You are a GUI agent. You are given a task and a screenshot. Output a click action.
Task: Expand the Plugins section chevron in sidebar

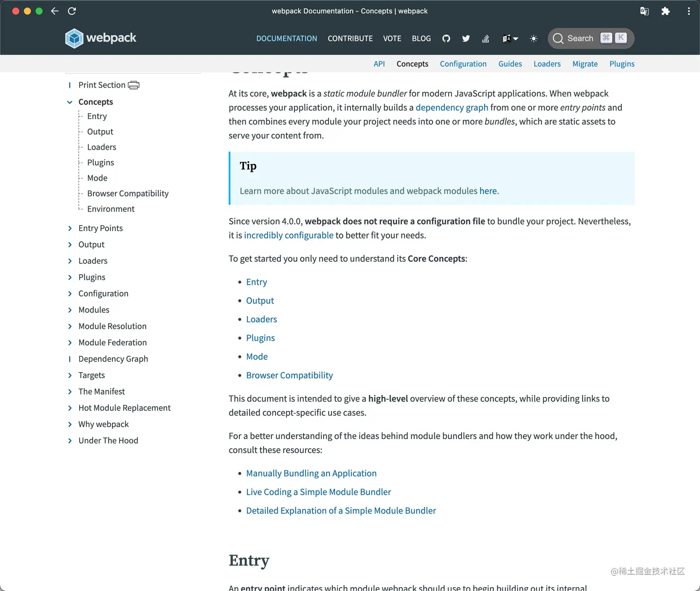(70, 277)
